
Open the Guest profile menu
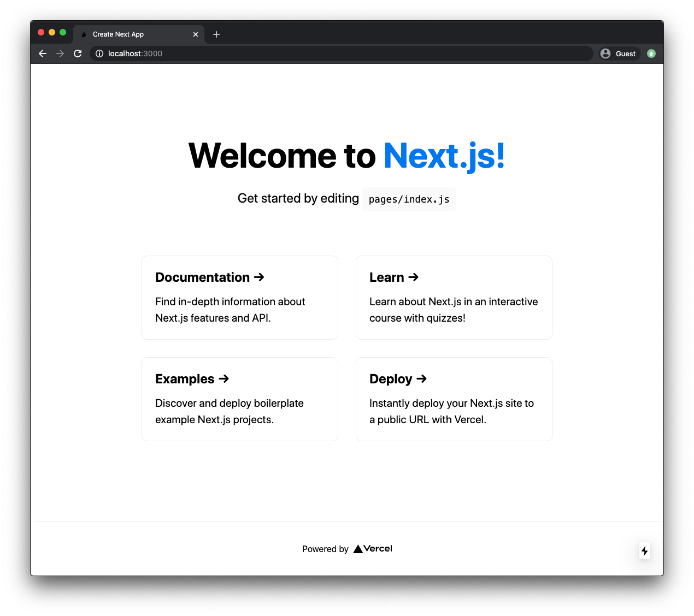tap(619, 54)
